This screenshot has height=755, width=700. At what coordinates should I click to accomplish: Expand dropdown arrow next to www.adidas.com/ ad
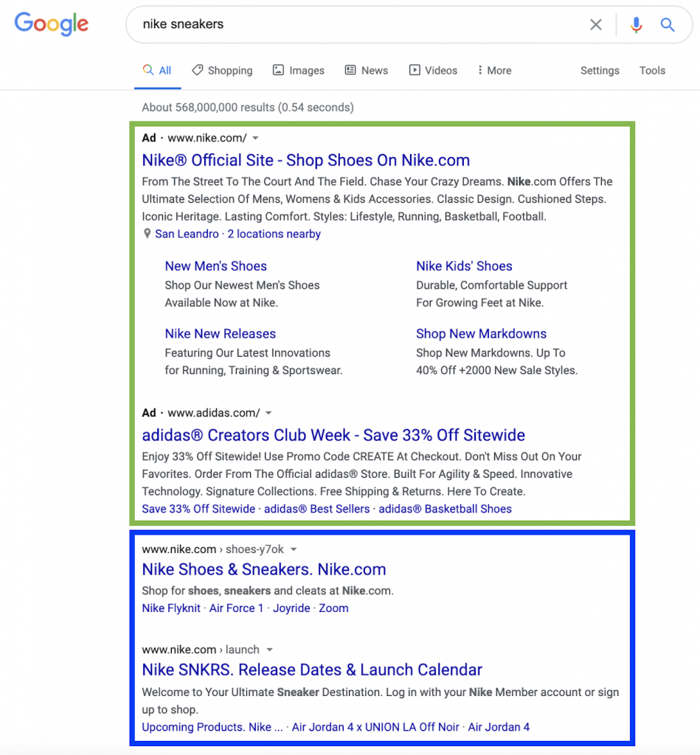click(268, 413)
